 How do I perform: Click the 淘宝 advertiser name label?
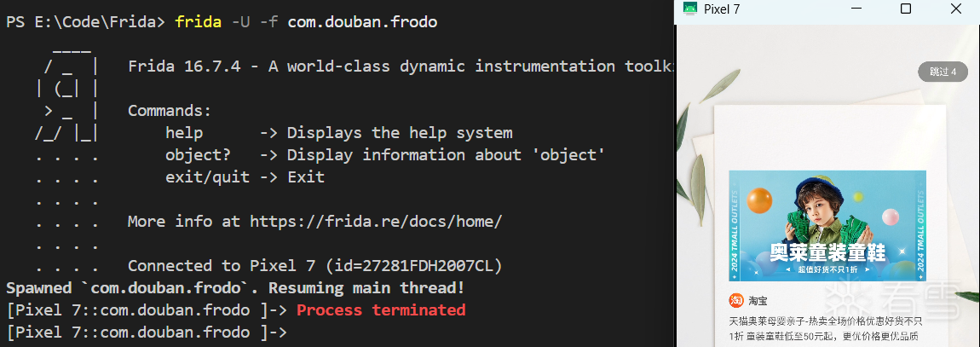[x=758, y=301]
